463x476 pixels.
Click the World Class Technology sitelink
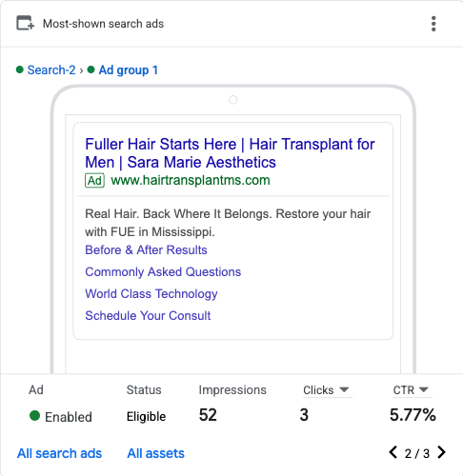(x=151, y=294)
